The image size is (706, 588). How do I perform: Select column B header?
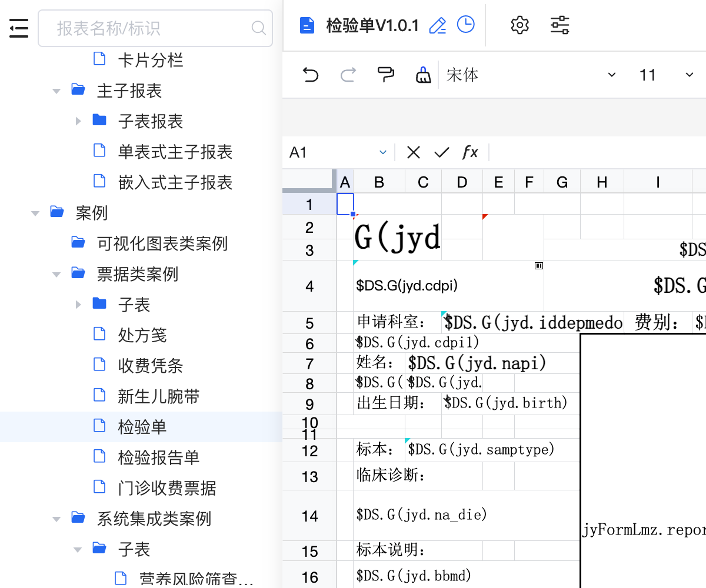tap(379, 182)
